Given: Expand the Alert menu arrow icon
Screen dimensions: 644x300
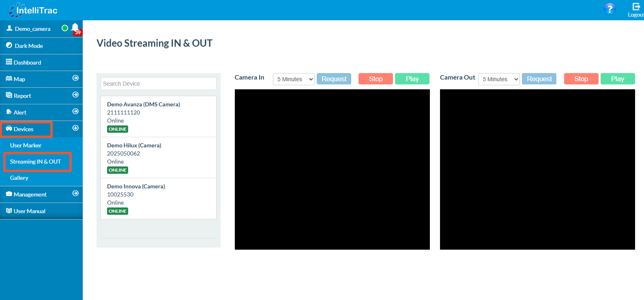Looking at the screenshot, I should [75, 111].
